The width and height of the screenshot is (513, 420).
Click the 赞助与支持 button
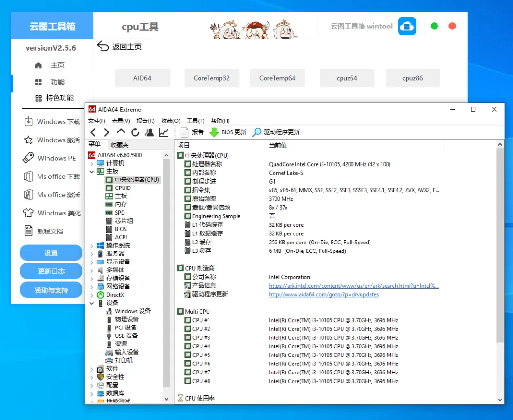51,289
